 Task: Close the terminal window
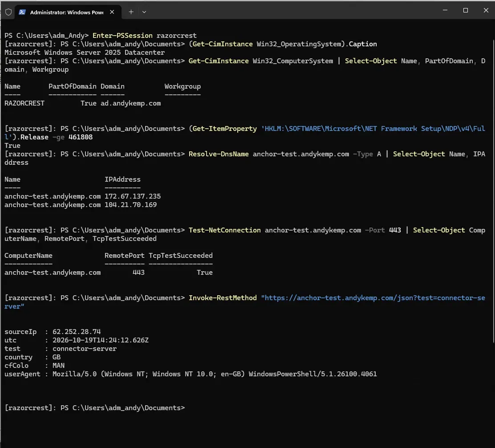tap(486, 10)
